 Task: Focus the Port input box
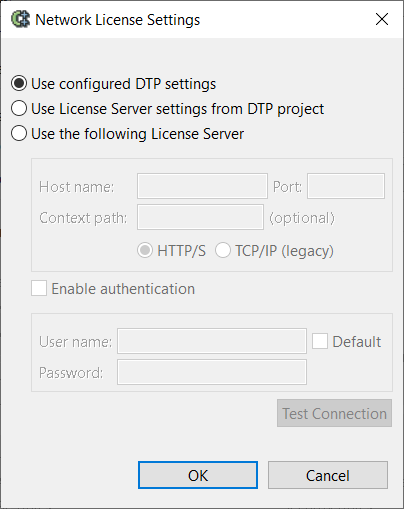click(346, 186)
